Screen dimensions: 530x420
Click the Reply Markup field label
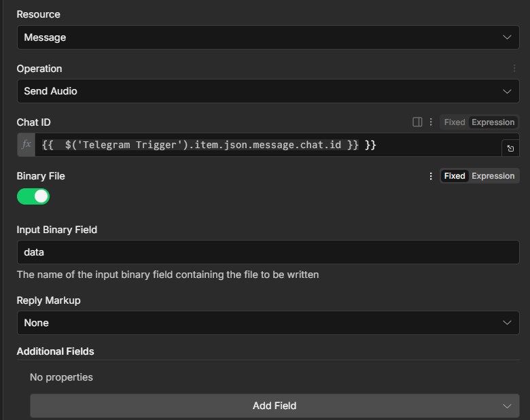click(x=48, y=300)
